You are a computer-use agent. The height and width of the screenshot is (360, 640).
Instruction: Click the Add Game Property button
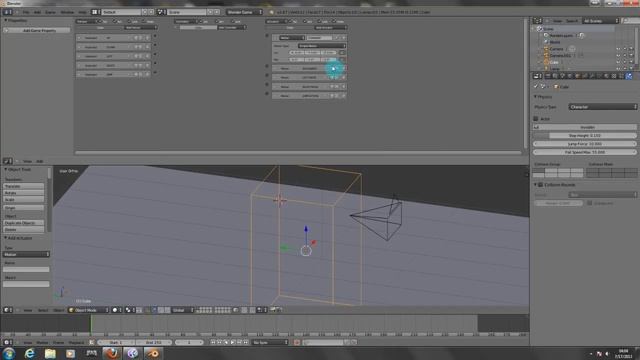37,30
